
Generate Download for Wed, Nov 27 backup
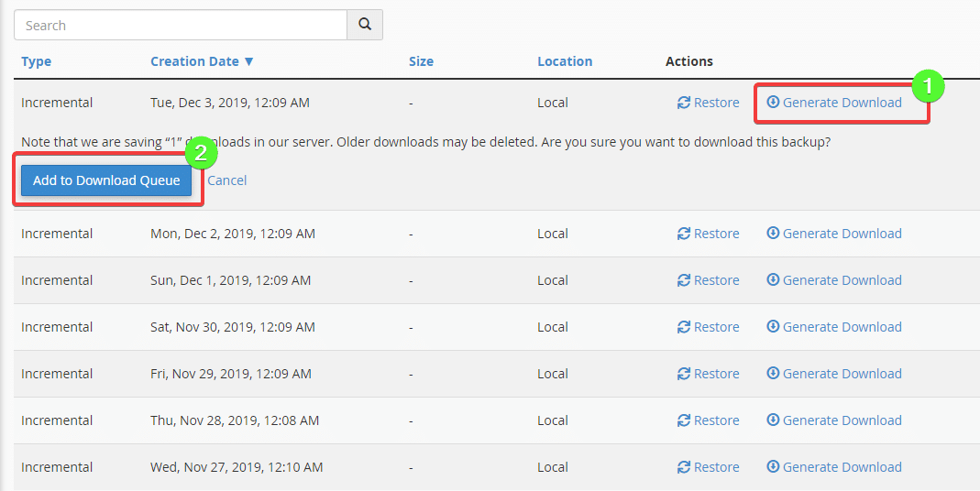point(834,467)
